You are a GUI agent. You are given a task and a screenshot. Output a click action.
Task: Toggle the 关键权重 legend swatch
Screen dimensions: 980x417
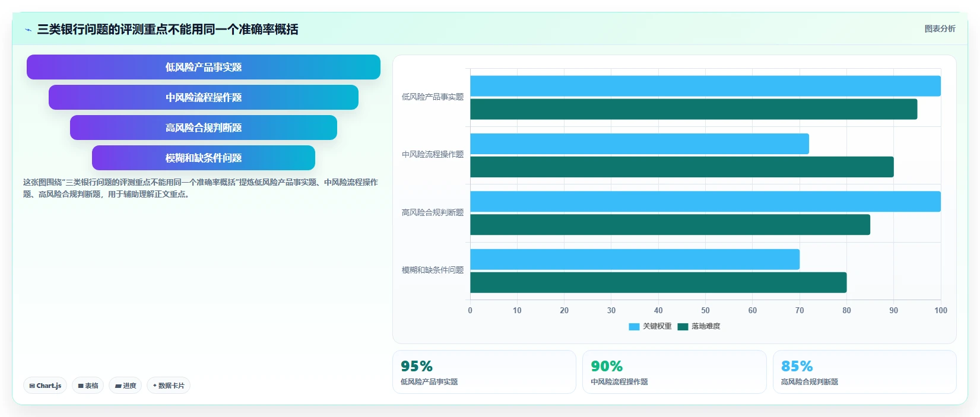click(634, 326)
